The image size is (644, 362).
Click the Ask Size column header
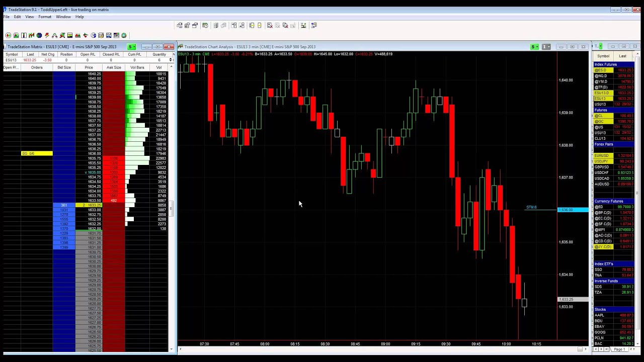114,67
